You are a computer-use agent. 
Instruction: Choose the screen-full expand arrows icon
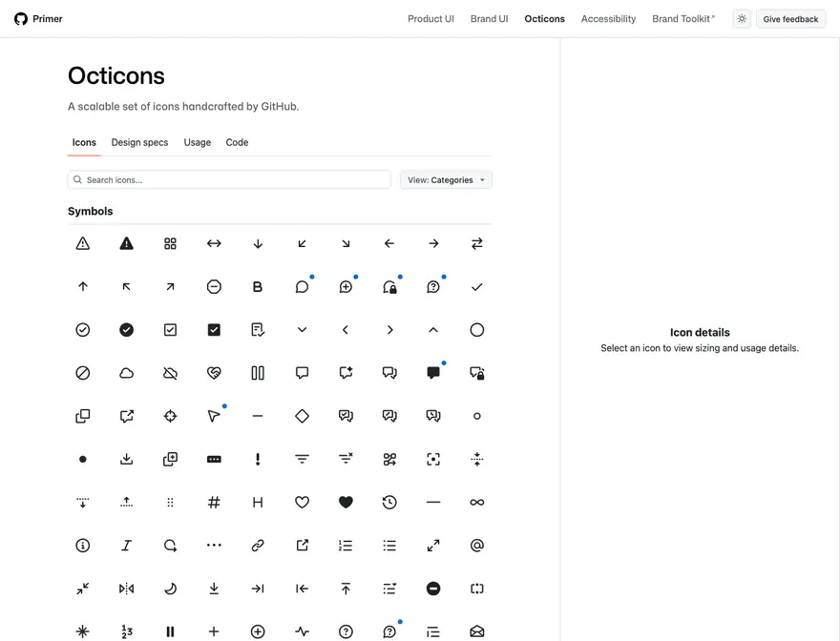433,546
